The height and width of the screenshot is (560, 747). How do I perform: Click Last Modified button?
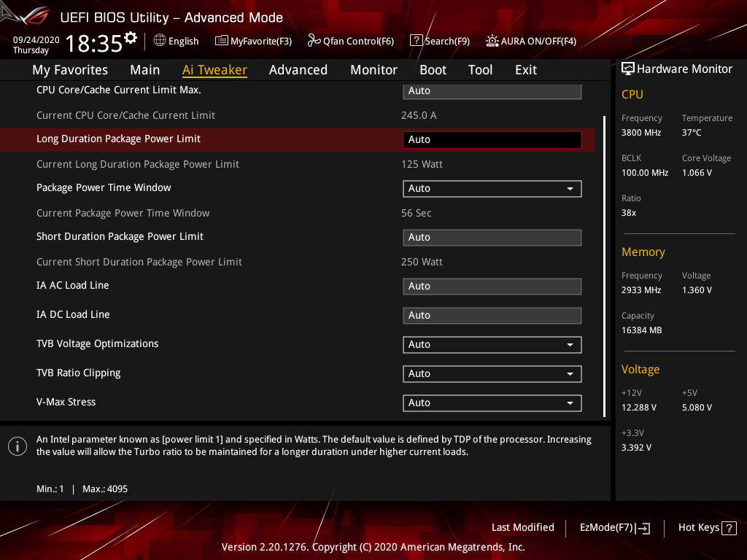click(x=522, y=528)
